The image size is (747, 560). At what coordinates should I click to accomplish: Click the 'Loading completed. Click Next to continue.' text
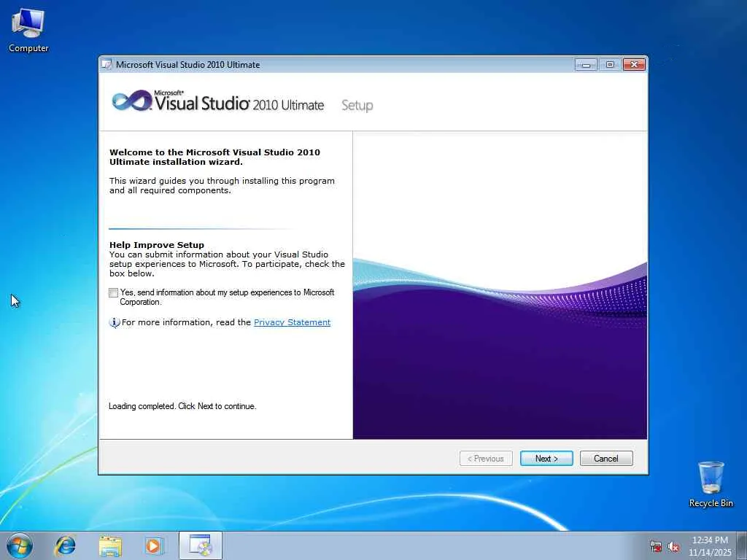coord(182,406)
